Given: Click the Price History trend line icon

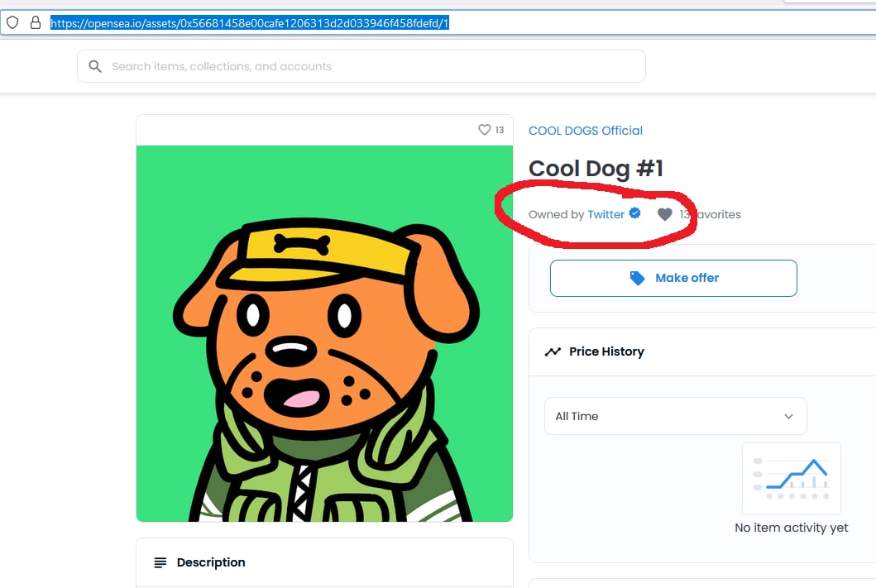Looking at the screenshot, I should coord(553,351).
